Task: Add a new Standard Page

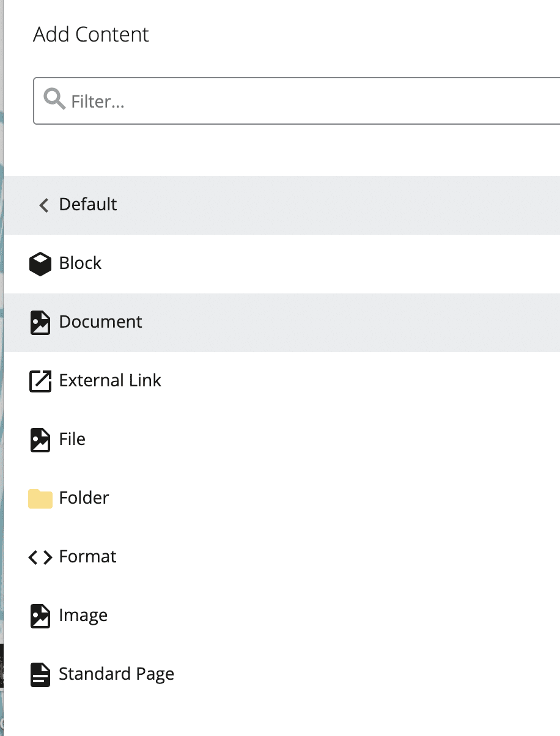Action: tap(116, 674)
